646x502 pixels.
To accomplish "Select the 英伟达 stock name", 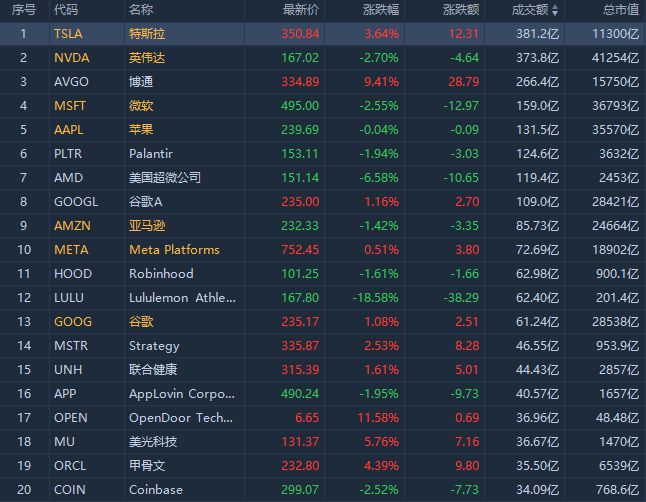I will (x=147, y=58).
